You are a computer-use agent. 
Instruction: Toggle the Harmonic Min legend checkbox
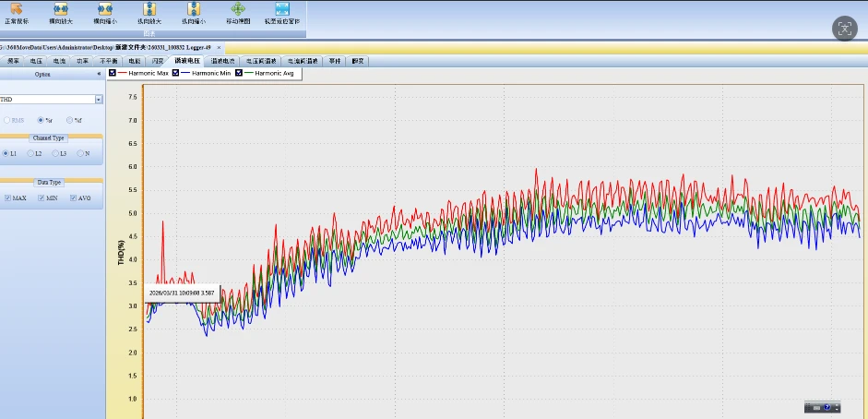tap(176, 73)
